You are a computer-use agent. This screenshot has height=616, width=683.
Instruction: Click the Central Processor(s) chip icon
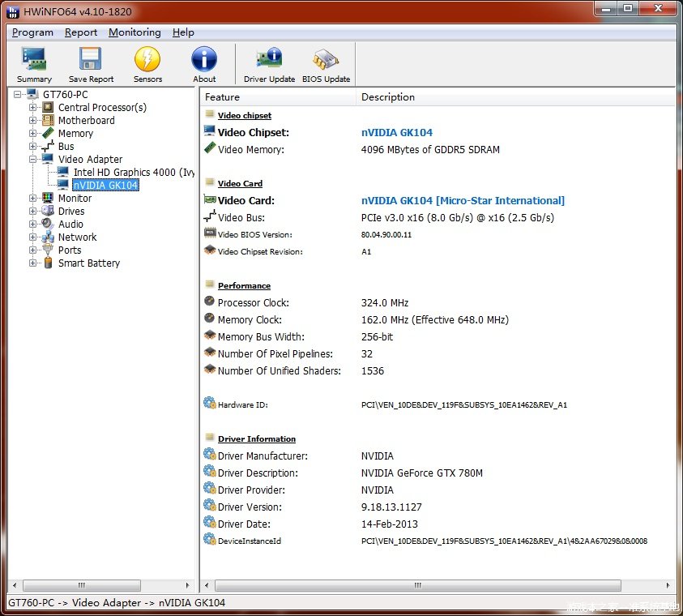pyautogui.click(x=48, y=107)
